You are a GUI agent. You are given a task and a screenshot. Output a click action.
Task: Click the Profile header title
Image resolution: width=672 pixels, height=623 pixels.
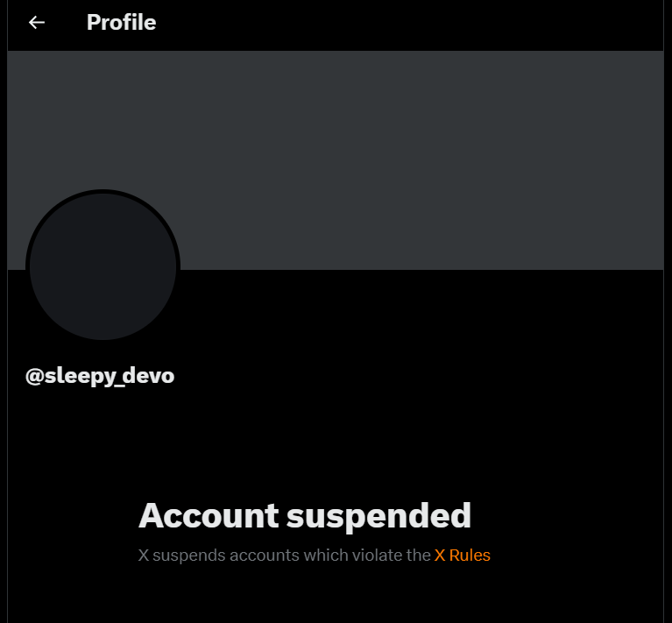[x=121, y=22]
